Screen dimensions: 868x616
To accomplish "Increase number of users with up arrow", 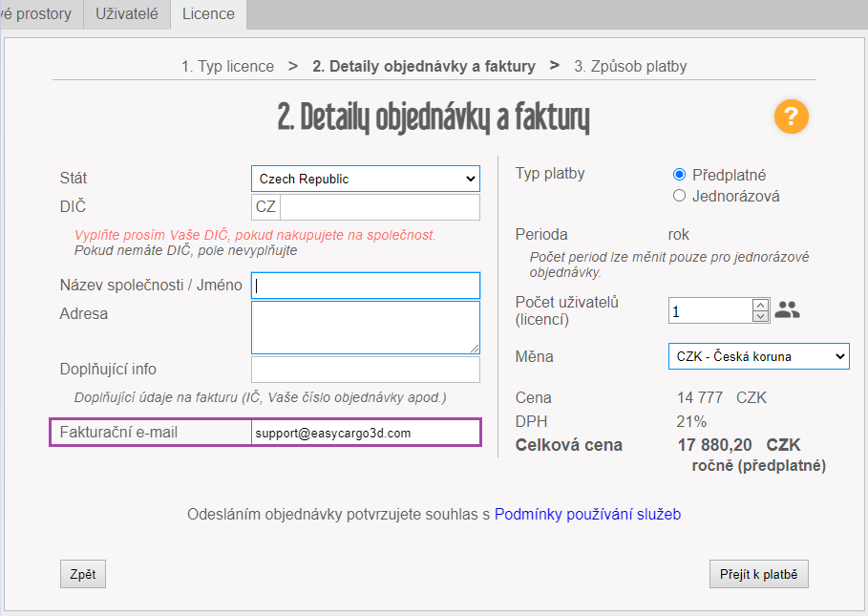I will point(760,305).
